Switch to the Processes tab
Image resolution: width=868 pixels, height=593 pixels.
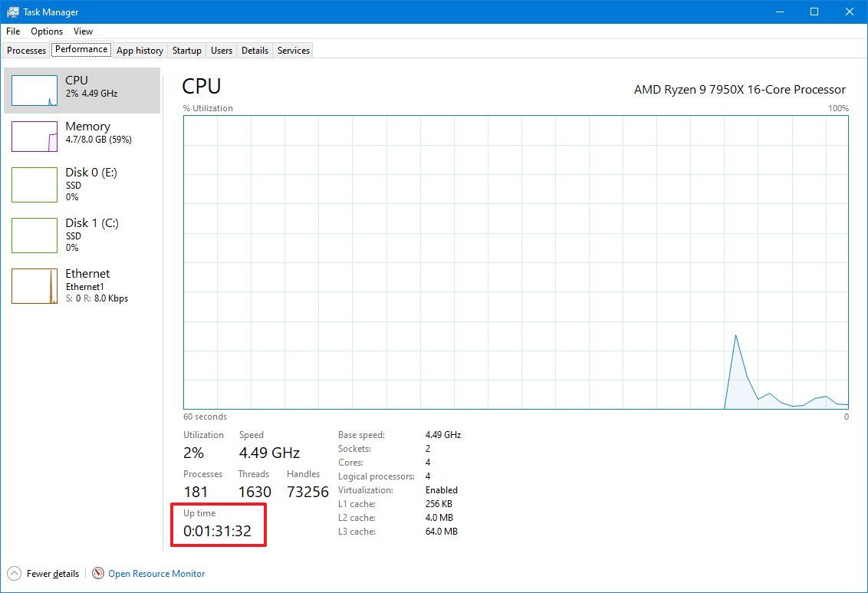click(x=26, y=50)
